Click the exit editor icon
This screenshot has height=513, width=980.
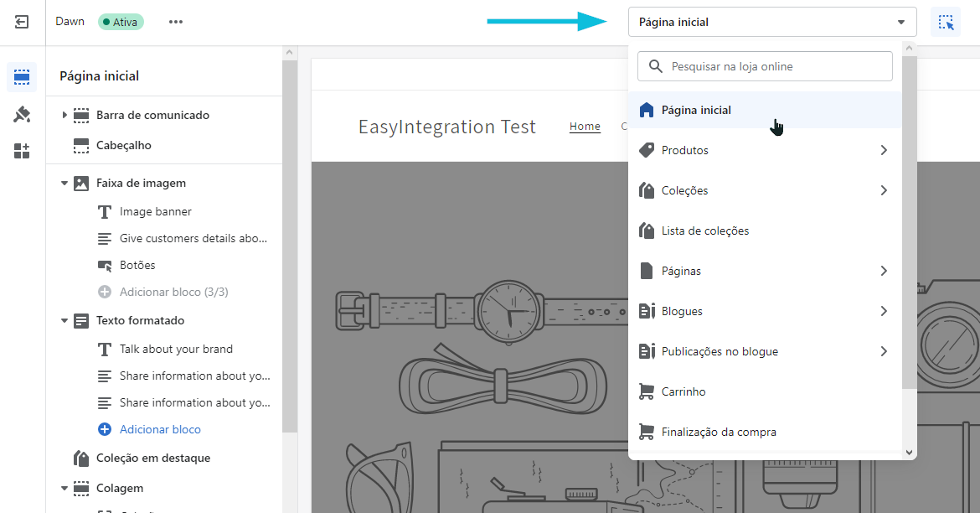(x=23, y=23)
